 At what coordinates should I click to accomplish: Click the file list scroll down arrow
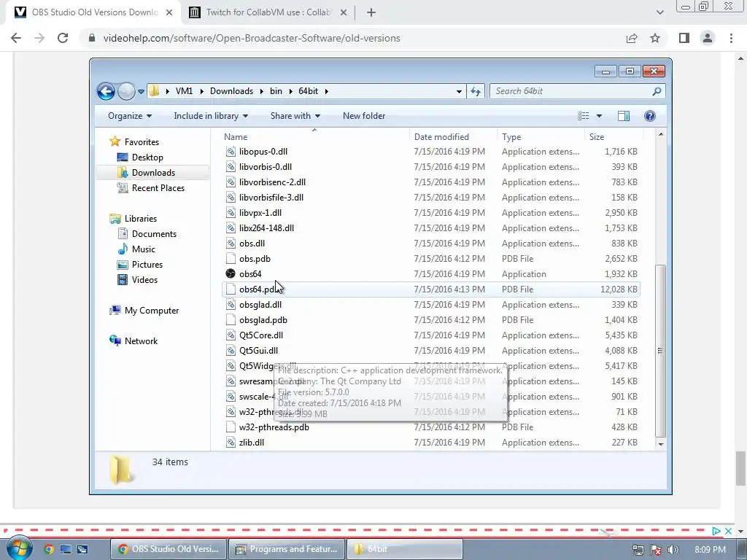660,444
